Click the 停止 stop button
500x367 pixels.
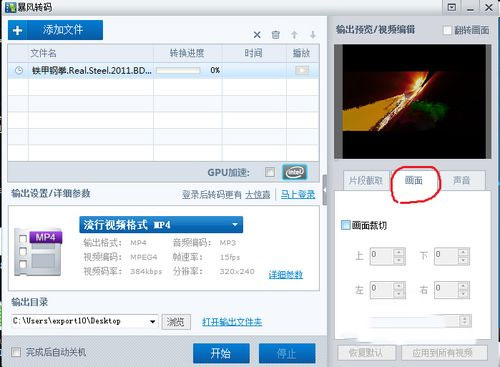point(287,353)
